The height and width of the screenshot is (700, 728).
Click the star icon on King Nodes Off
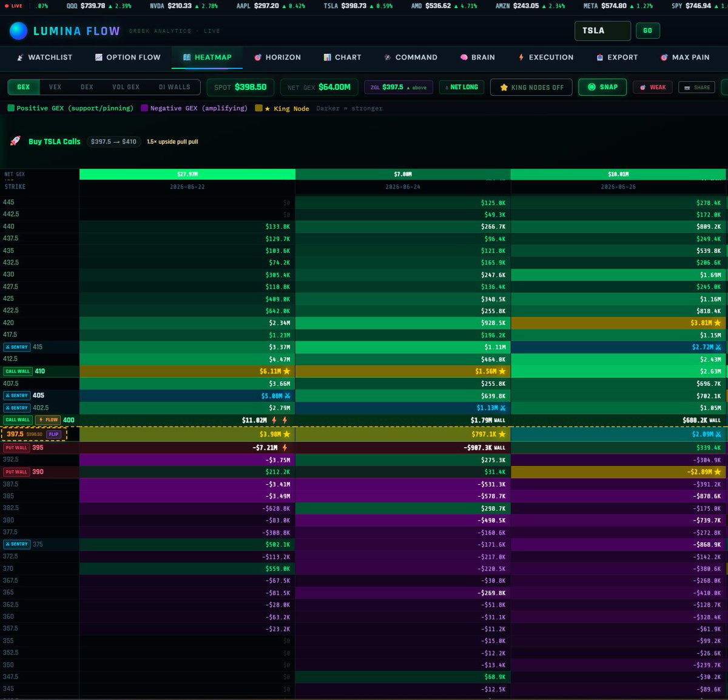coord(504,87)
